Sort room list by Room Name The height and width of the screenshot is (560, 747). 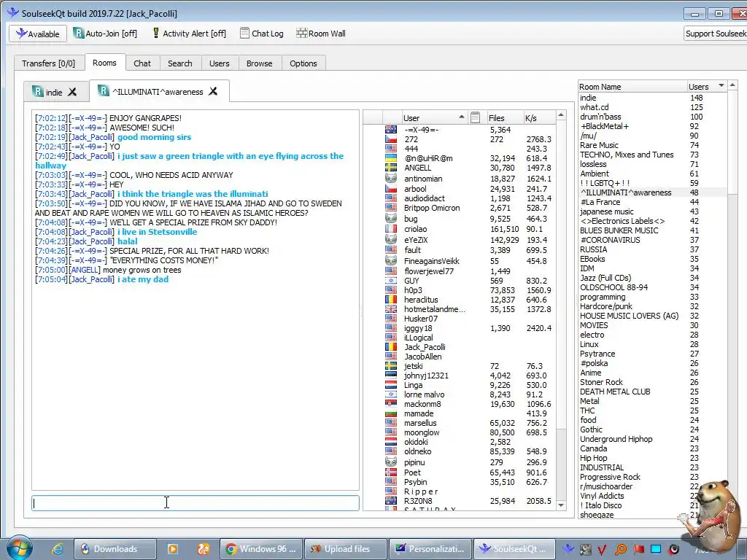(x=632, y=87)
